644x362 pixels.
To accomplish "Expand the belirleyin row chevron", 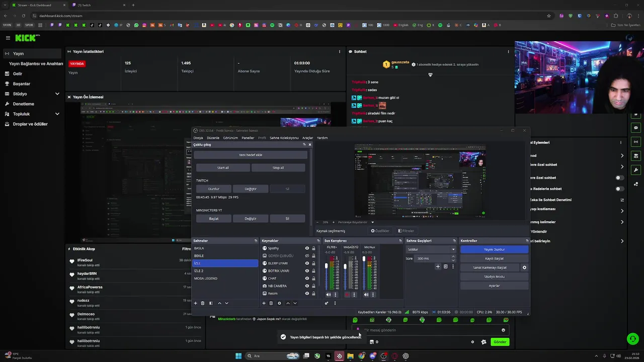I will pyautogui.click(x=622, y=241).
